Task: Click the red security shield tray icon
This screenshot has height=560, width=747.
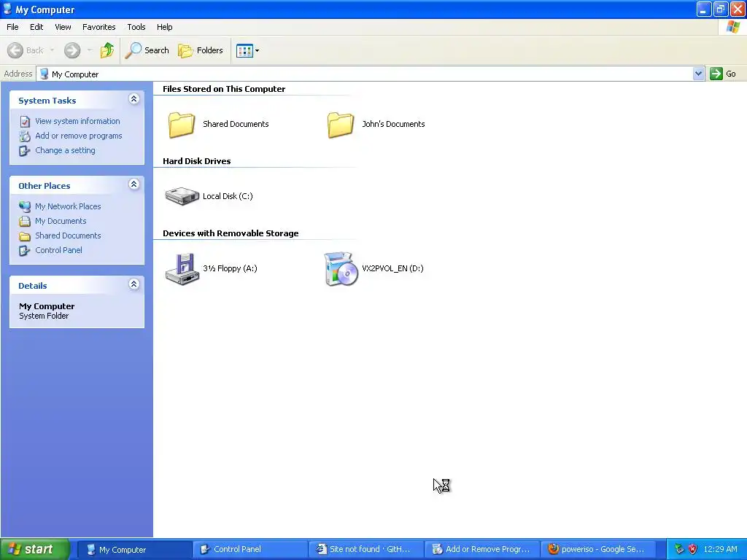Action: point(693,550)
